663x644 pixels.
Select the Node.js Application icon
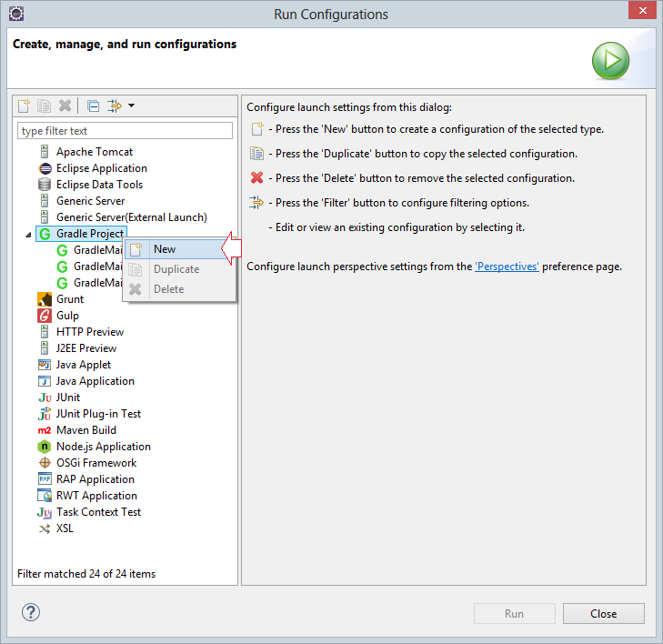click(45, 447)
